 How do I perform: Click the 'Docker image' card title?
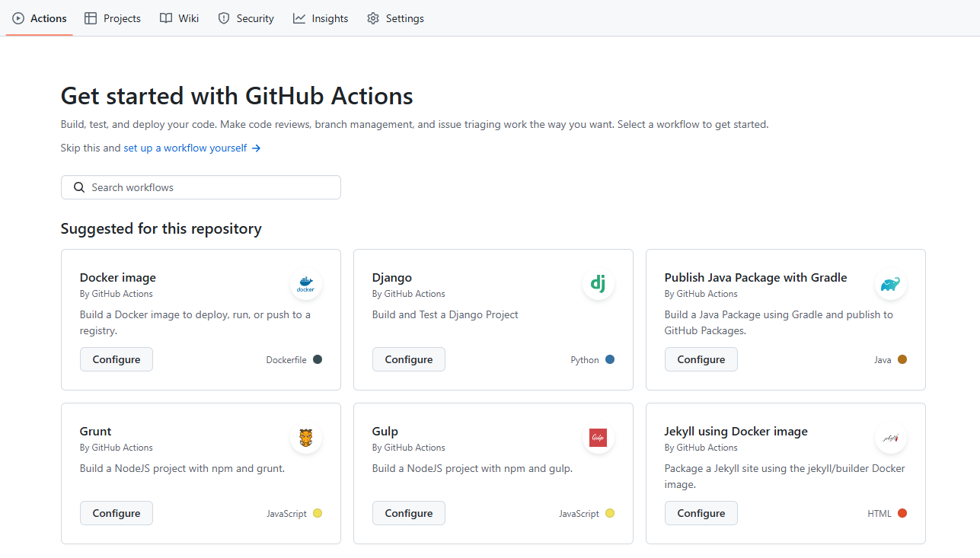pos(118,278)
